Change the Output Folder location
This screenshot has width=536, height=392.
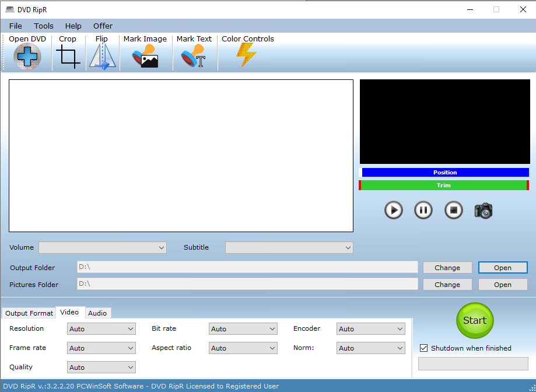pos(447,268)
